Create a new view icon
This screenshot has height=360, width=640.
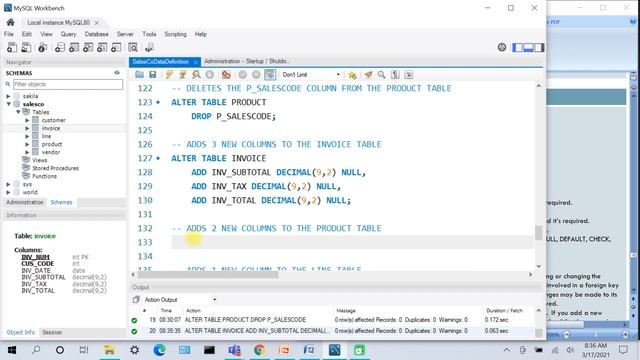88,47
